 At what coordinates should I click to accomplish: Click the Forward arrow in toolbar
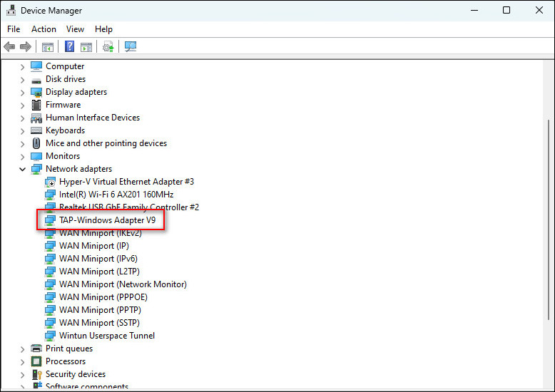[26, 47]
